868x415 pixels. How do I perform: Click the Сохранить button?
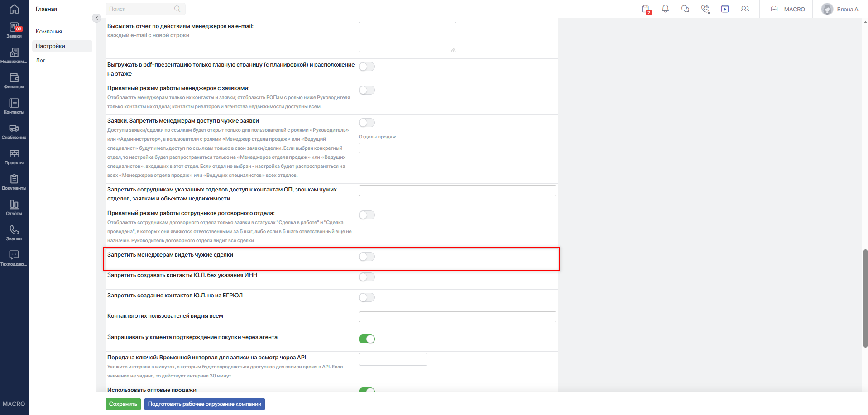[123, 404]
